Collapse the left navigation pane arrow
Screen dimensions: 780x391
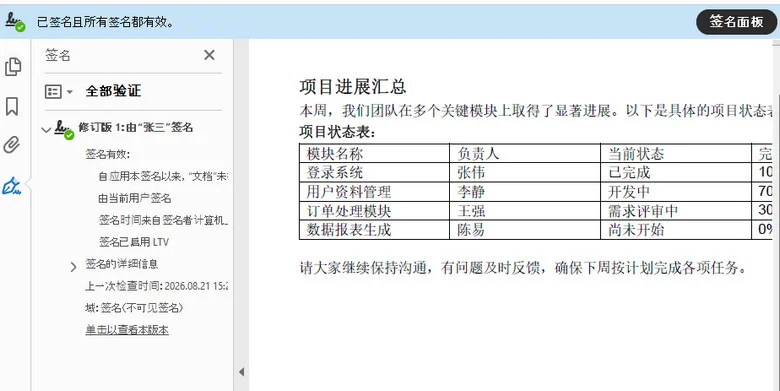click(241, 372)
